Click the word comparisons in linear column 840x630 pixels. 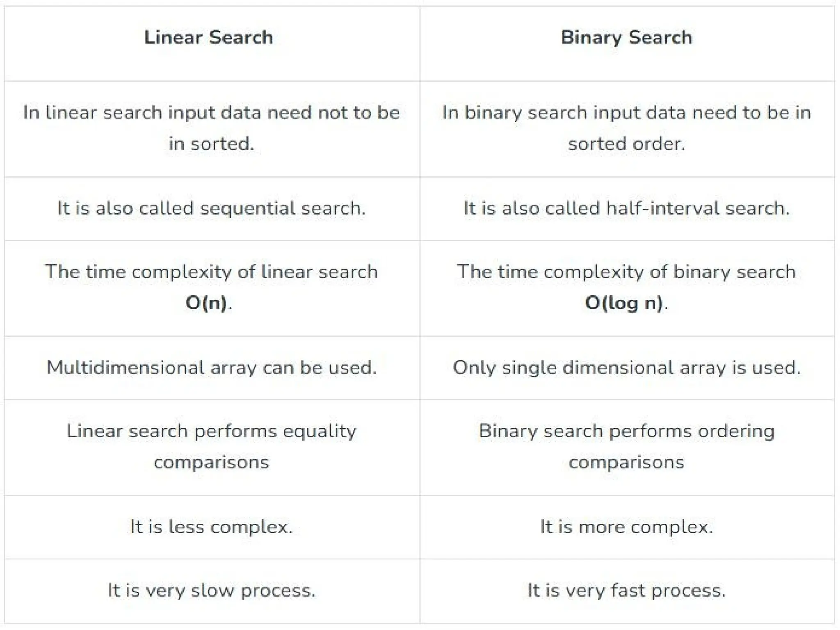[212, 463]
